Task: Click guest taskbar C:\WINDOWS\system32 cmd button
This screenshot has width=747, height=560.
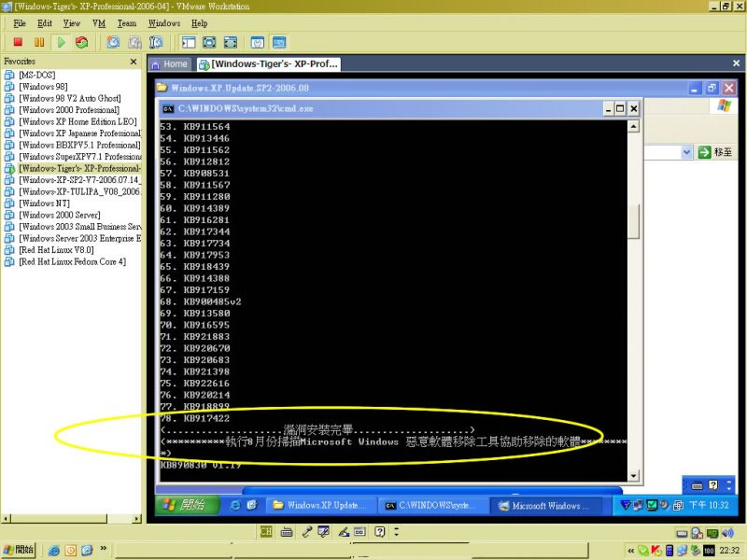Action: pyautogui.click(x=432, y=506)
